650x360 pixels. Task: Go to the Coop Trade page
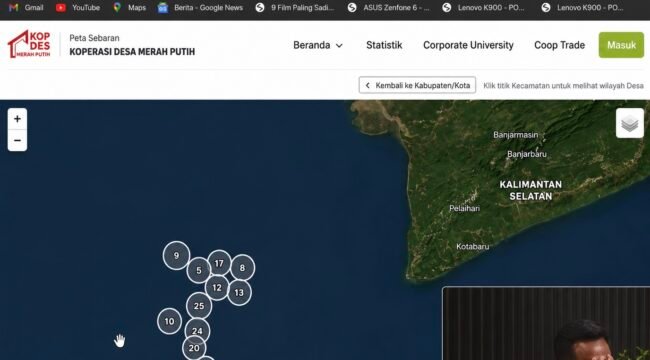tap(559, 45)
